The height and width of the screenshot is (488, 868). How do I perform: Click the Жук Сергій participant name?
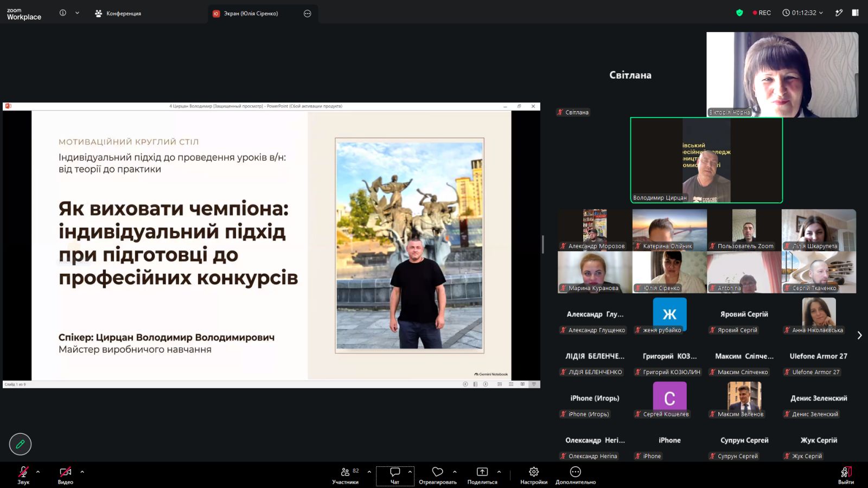coord(819,440)
